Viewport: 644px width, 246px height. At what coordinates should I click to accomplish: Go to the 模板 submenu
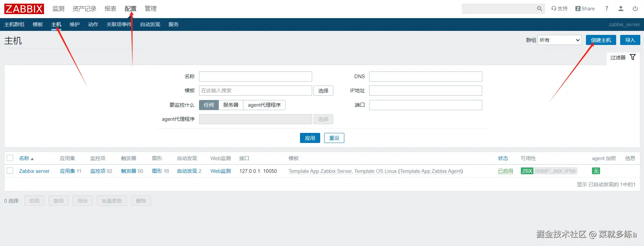(38, 24)
